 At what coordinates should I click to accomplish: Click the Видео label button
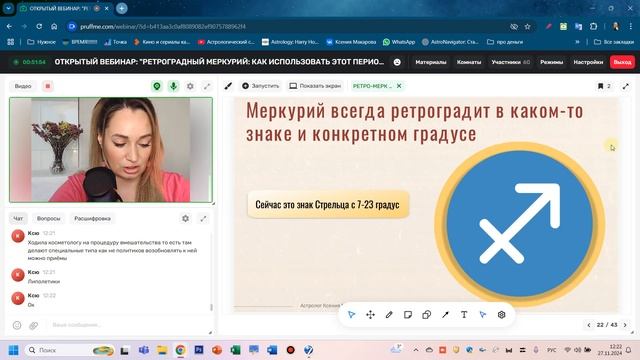[23, 86]
